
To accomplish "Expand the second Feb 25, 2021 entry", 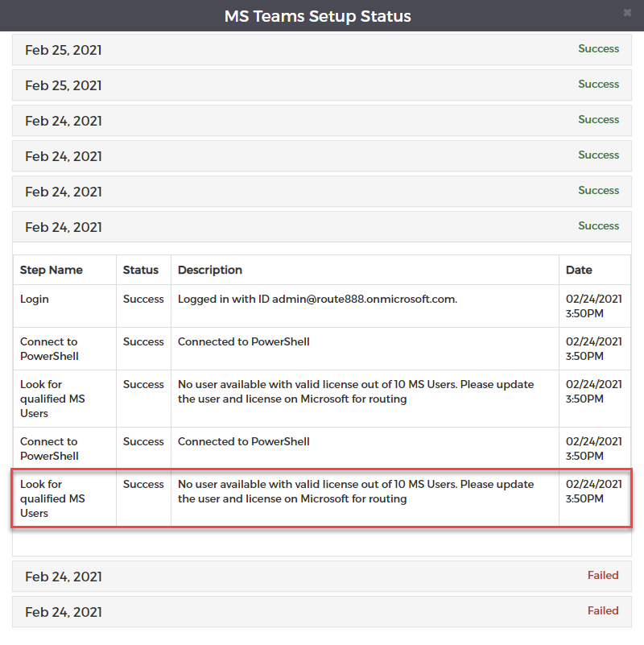I will coord(321,85).
